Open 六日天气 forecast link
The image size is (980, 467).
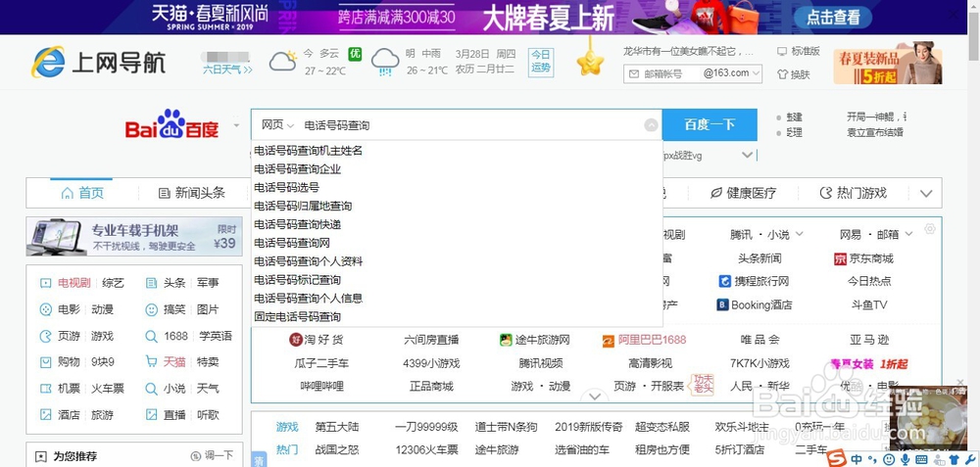[x=227, y=70]
